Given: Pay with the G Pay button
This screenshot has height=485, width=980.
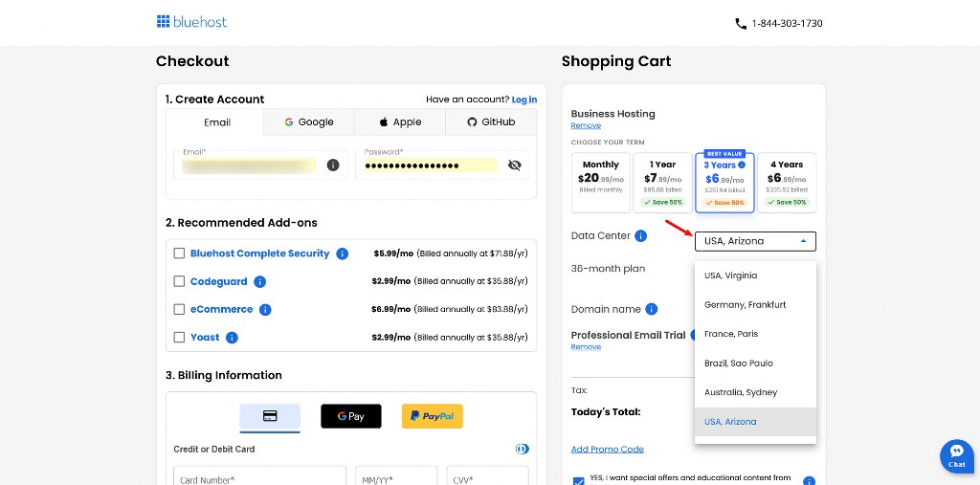Looking at the screenshot, I should pos(351,416).
